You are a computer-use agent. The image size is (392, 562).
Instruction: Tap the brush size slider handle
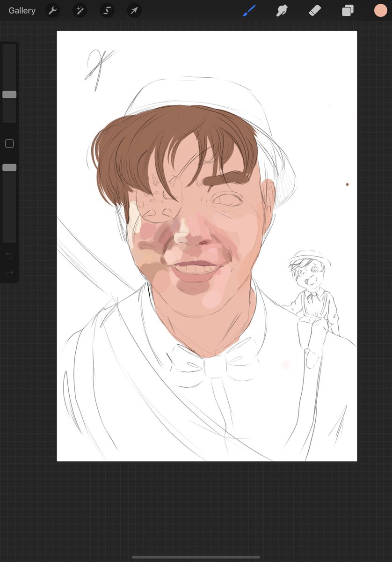coord(9,95)
